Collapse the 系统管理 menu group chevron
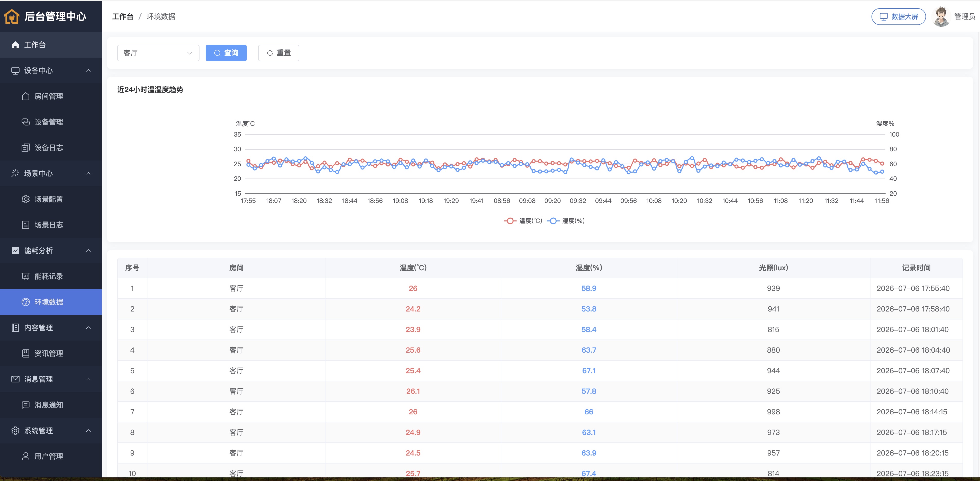Image resolution: width=980 pixels, height=481 pixels. [x=88, y=430]
